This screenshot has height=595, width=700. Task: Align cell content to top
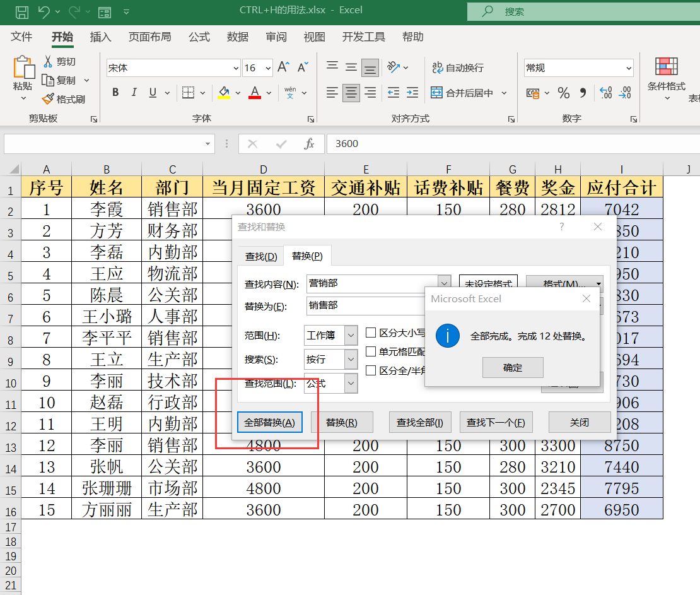(x=332, y=67)
